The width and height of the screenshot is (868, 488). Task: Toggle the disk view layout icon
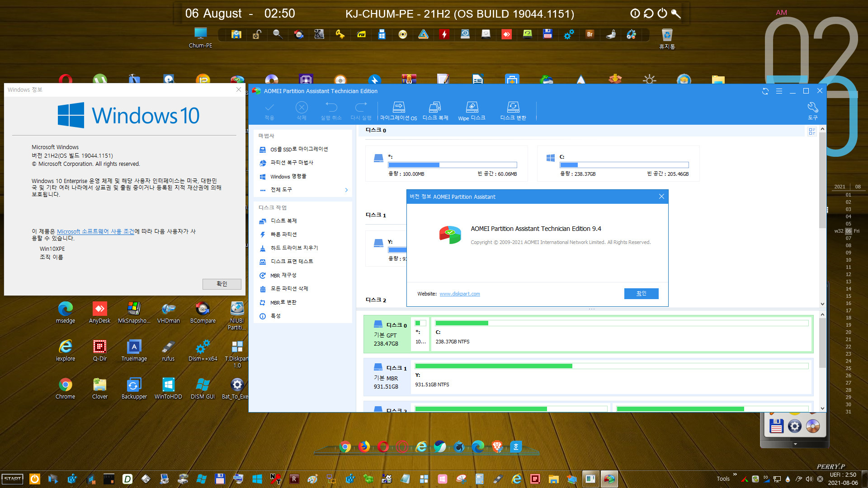pos(812,131)
